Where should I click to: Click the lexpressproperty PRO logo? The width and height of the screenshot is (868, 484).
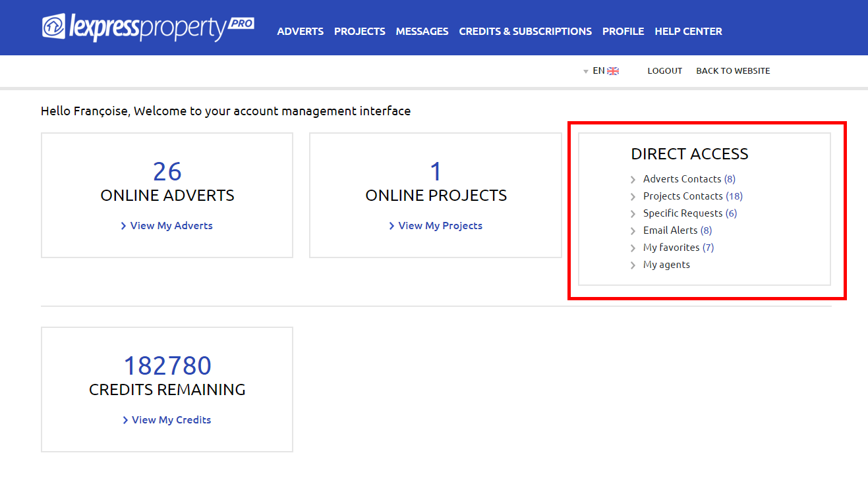(148, 28)
